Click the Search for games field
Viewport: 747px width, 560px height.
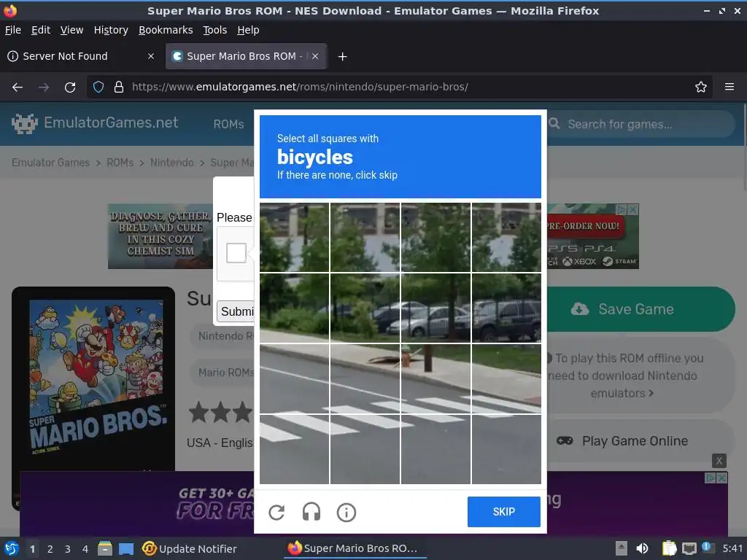[x=640, y=124]
